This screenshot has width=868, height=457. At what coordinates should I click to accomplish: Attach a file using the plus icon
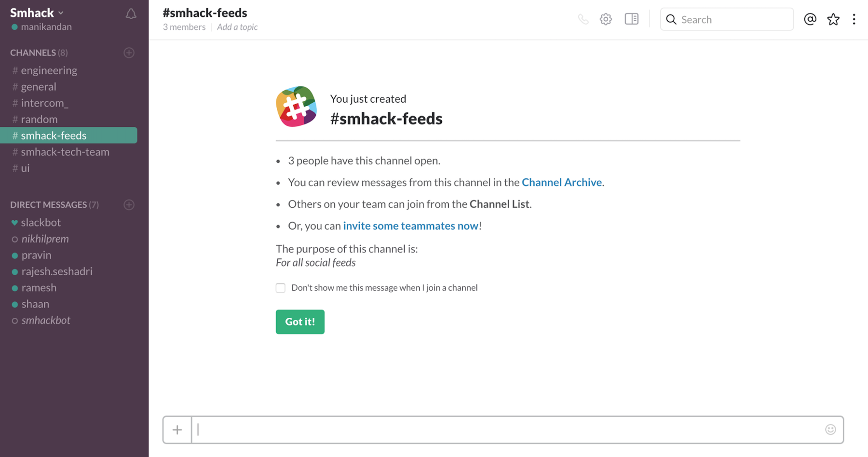coord(177,430)
